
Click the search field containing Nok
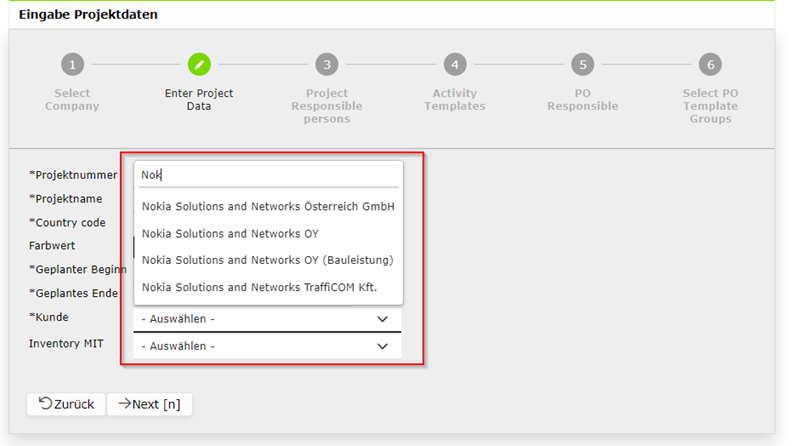coord(268,175)
